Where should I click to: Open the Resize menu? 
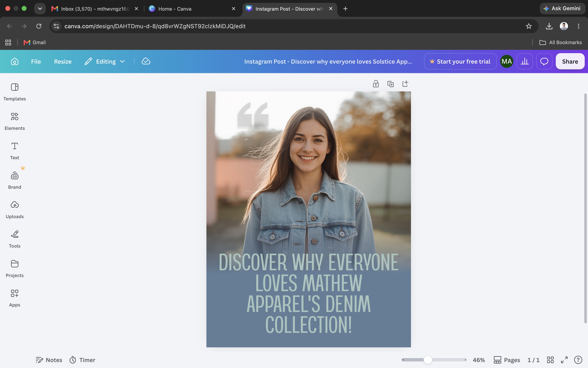point(63,61)
